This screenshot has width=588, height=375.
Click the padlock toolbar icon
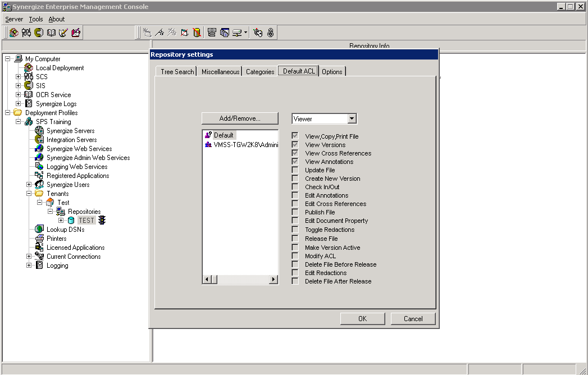point(270,33)
